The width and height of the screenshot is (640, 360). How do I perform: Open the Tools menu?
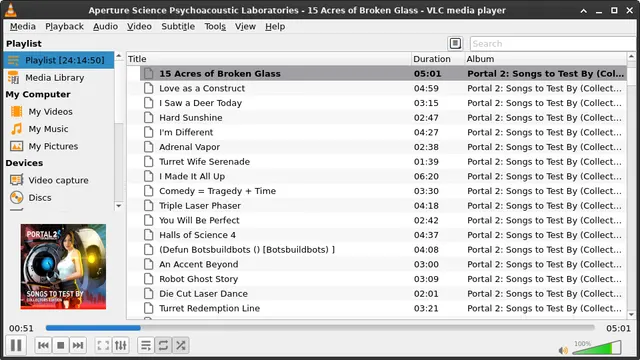pos(215,27)
